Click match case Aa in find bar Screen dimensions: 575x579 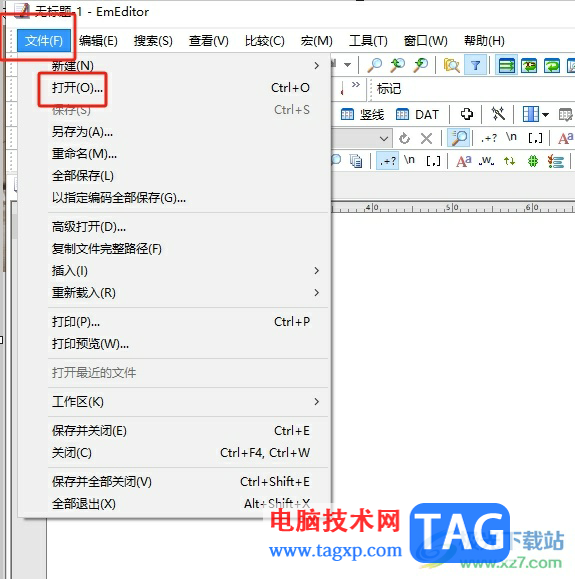click(464, 161)
